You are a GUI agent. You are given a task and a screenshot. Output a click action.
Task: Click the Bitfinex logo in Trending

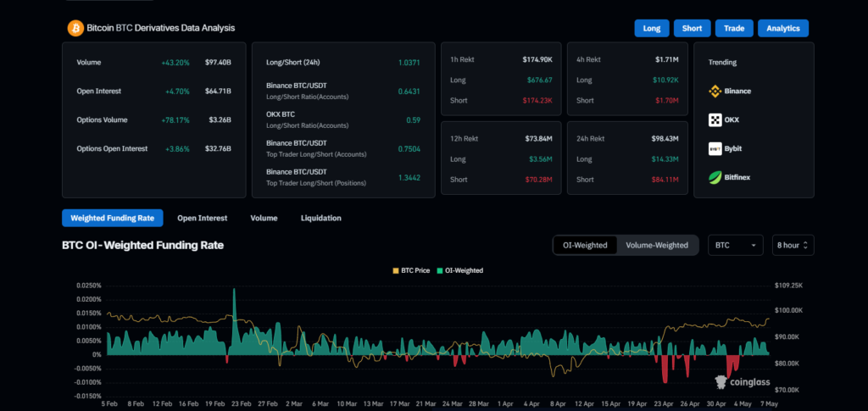(715, 178)
